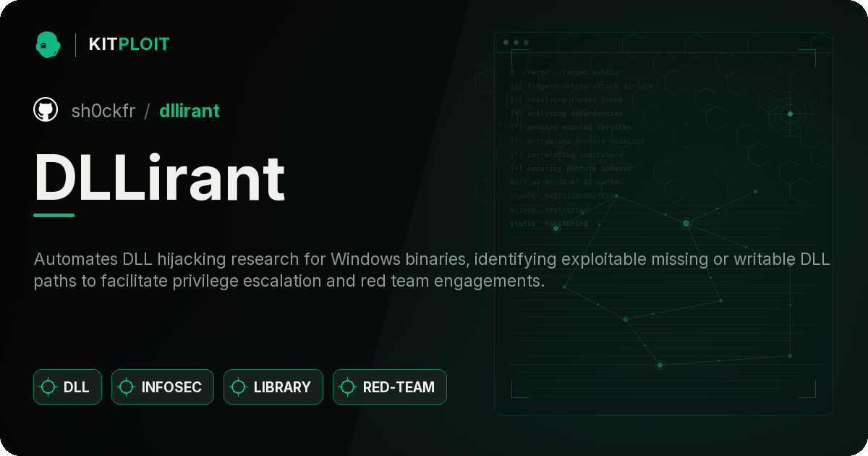This screenshot has width=868, height=456.
Task: Click the crosshair icon in INFOSEC tag
Action: click(127, 387)
